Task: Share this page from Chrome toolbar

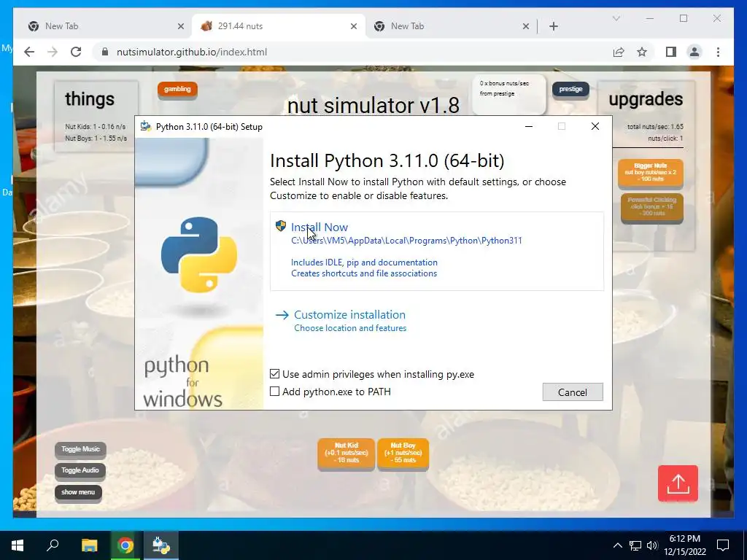Action: click(x=619, y=52)
